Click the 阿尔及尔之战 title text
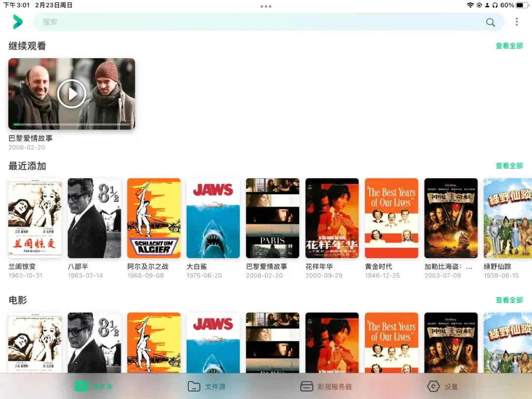Viewport: 532px width, 399px height. [x=148, y=266]
